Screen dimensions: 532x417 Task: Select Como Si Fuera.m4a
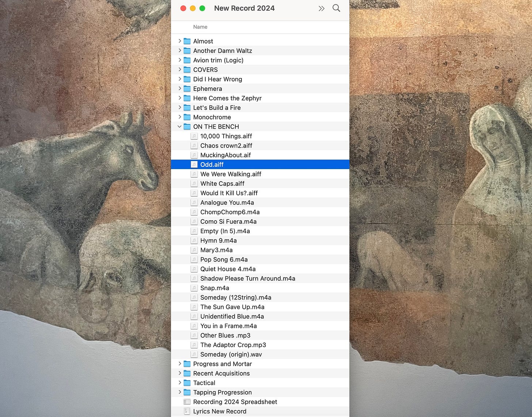tap(260, 222)
